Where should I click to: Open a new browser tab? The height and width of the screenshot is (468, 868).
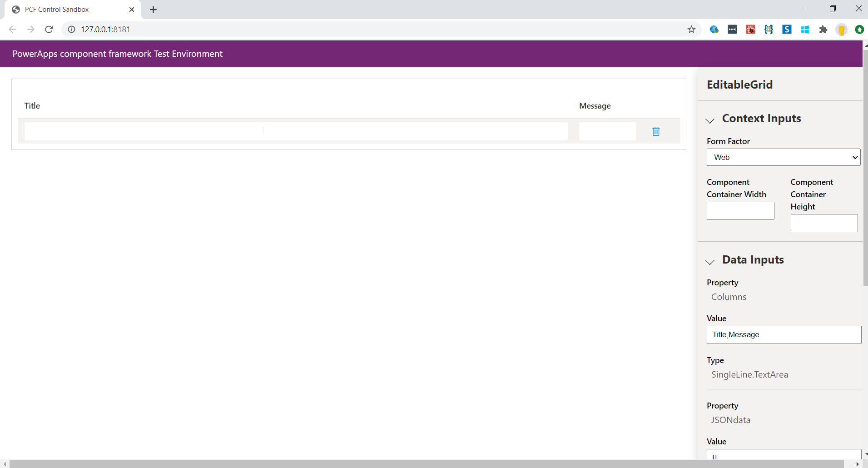[x=154, y=10]
